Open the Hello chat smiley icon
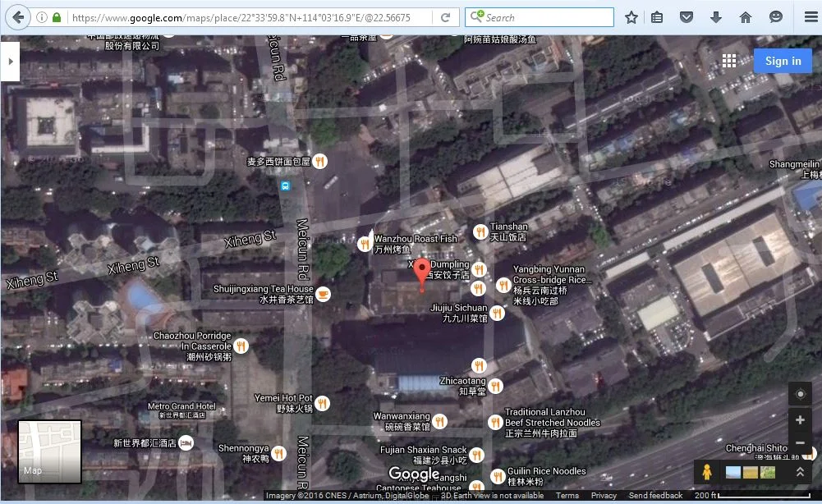 point(776,17)
